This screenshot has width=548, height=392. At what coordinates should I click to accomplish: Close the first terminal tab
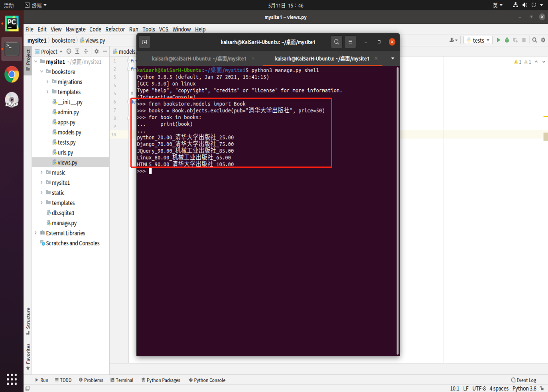pyautogui.click(x=253, y=58)
